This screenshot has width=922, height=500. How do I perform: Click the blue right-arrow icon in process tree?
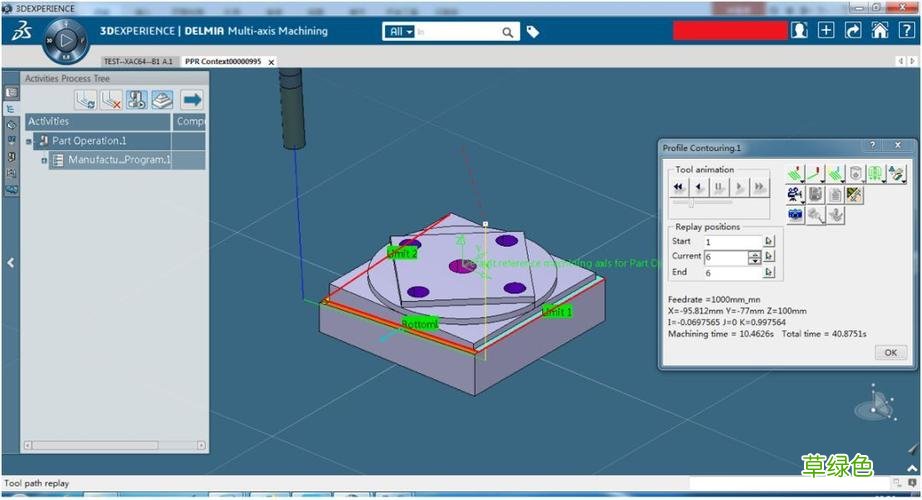191,100
